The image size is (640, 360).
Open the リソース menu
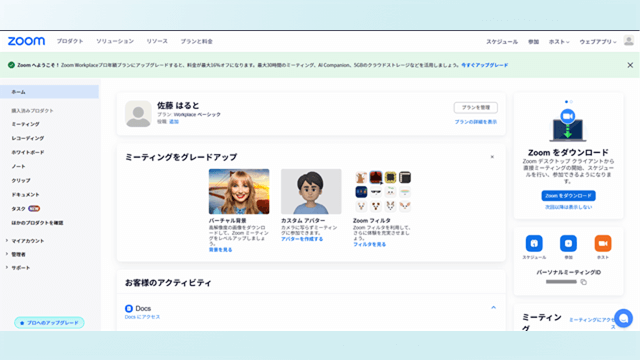point(157,41)
